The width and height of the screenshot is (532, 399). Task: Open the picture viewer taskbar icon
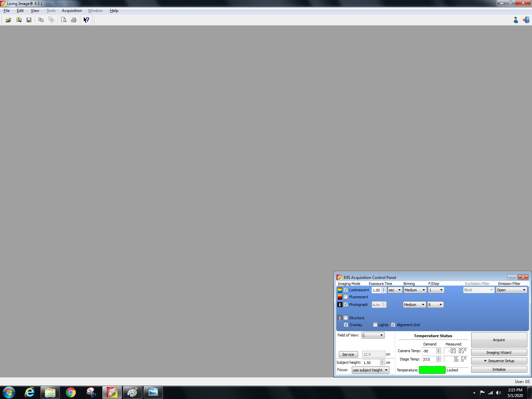click(153, 393)
